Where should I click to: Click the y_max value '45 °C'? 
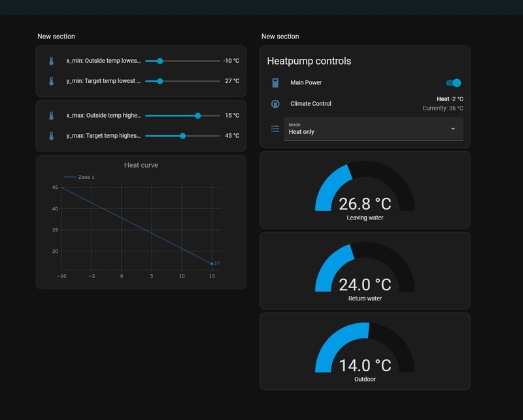(x=232, y=136)
